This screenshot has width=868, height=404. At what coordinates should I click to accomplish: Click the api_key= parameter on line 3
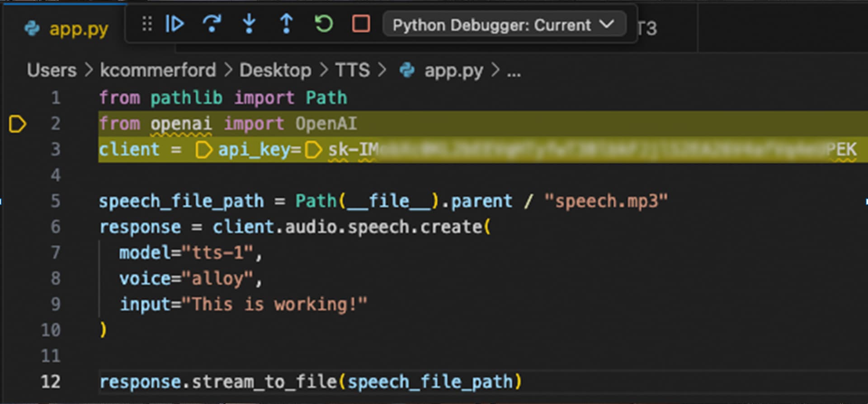point(260,150)
